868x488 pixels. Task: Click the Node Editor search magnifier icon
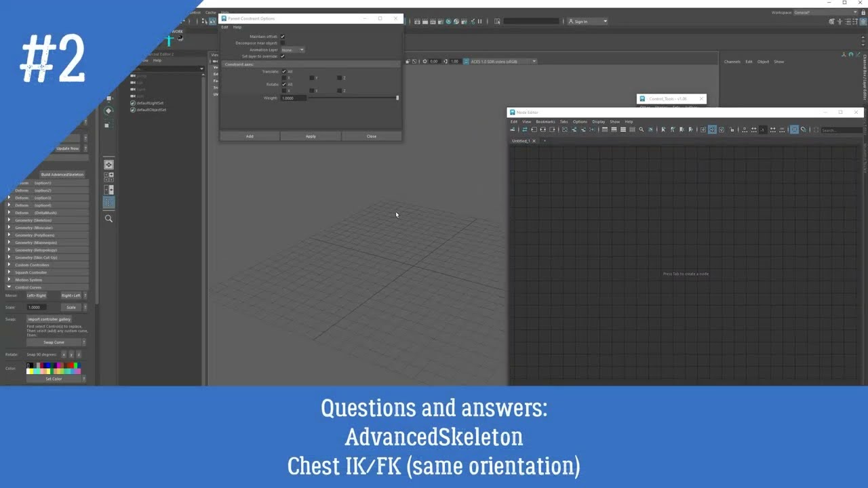[x=641, y=129]
